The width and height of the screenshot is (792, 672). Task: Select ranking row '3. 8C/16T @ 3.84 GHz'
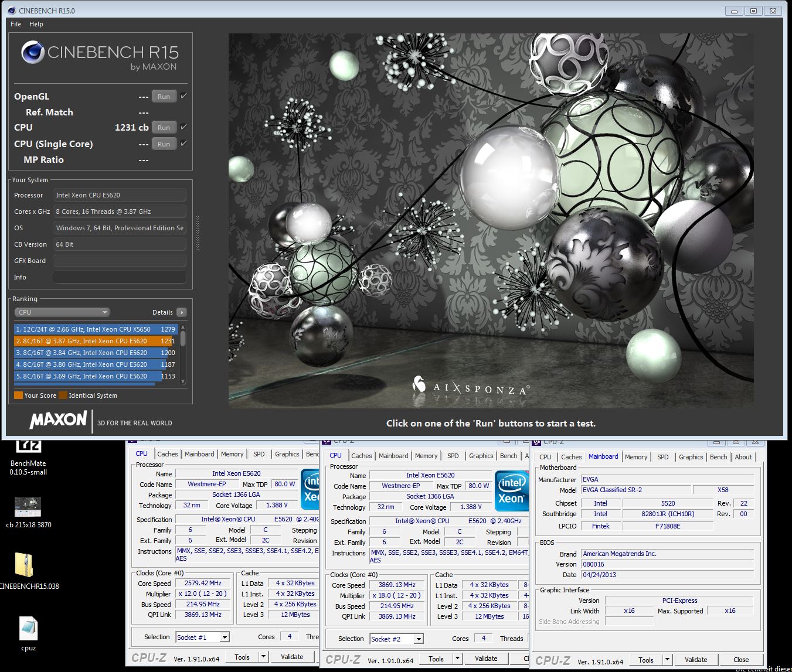96,353
